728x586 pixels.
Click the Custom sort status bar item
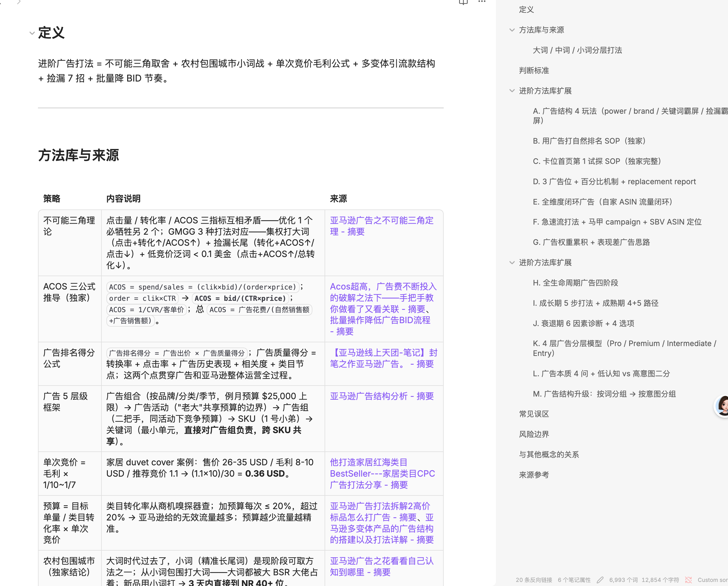[712, 580]
